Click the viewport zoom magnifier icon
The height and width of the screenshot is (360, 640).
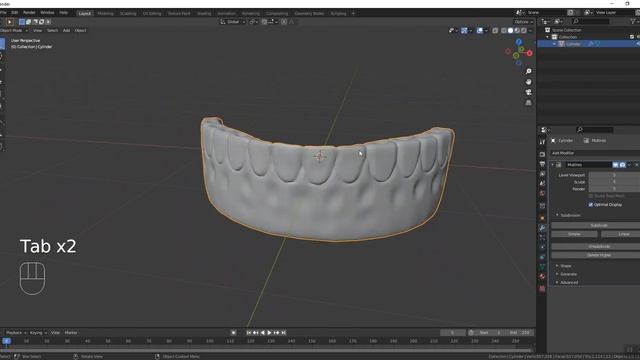529,71
